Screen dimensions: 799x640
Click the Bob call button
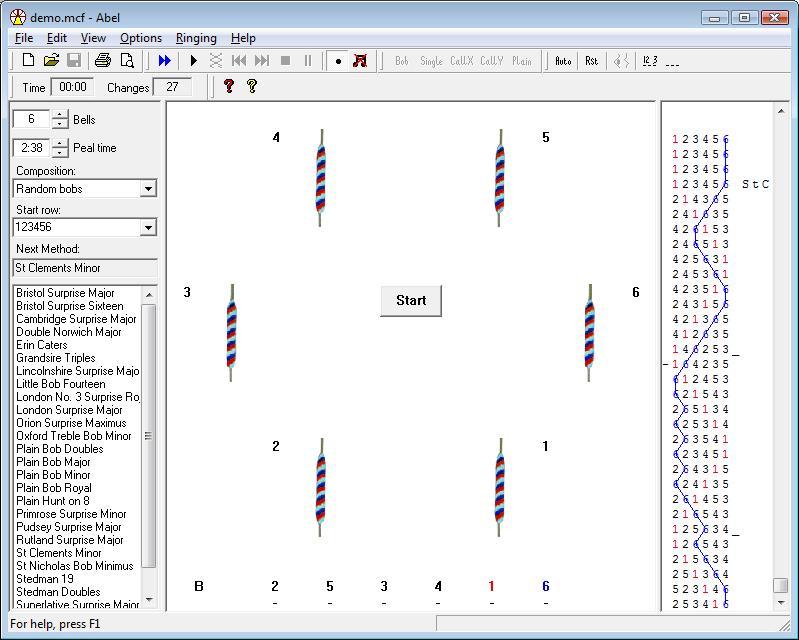click(402, 61)
